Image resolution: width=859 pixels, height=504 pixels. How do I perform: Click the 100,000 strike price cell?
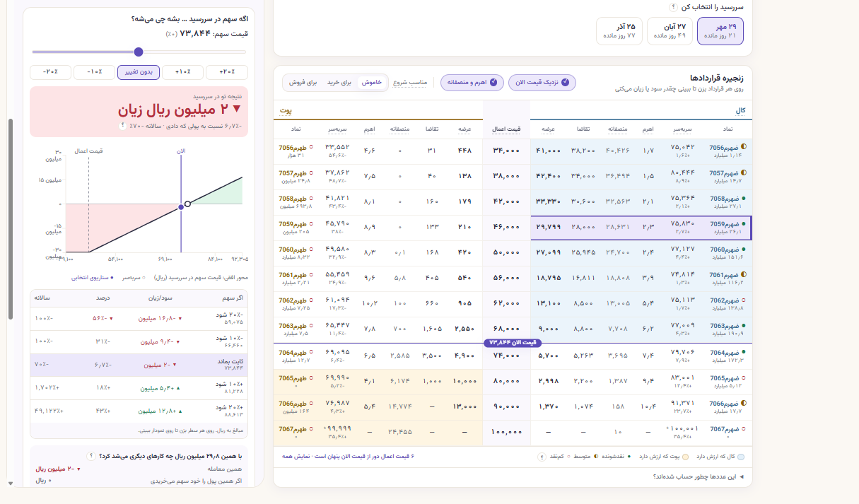(x=507, y=432)
